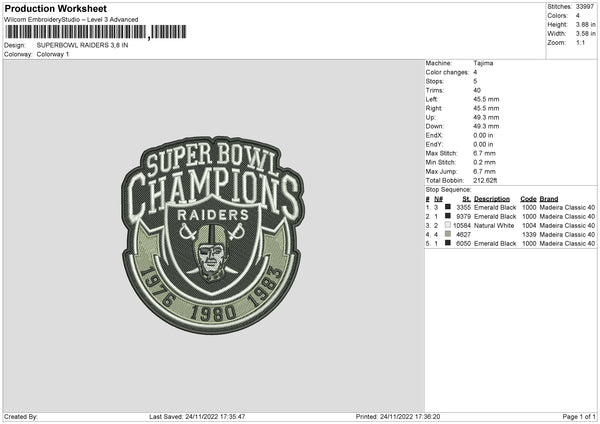Click the Left value 45.5 mm
This screenshot has height=424, width=600.
[x=486, y=99]
